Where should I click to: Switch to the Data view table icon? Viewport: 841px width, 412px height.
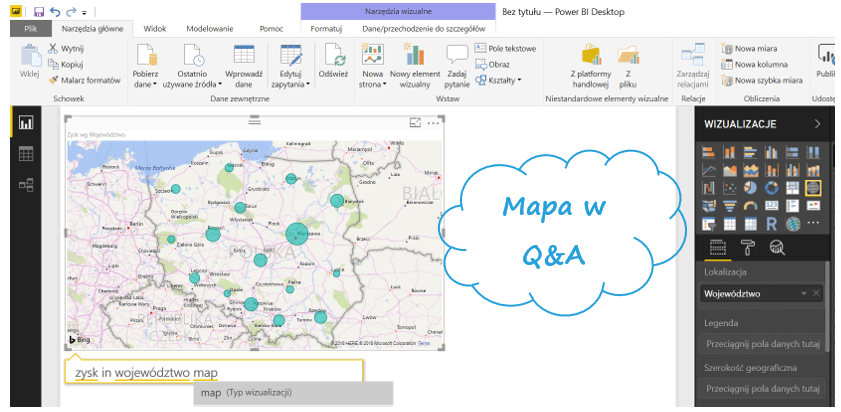point(26,154)
